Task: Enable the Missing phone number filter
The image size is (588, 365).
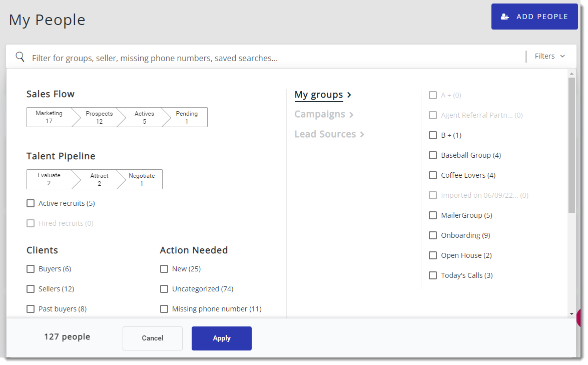Action: (164, 309)
